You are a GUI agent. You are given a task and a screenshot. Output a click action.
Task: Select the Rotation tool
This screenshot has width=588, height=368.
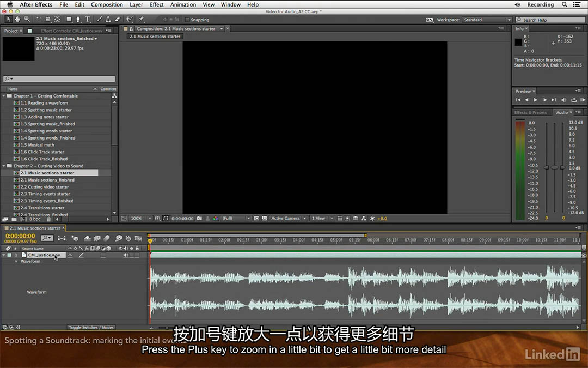coord(39,19)
